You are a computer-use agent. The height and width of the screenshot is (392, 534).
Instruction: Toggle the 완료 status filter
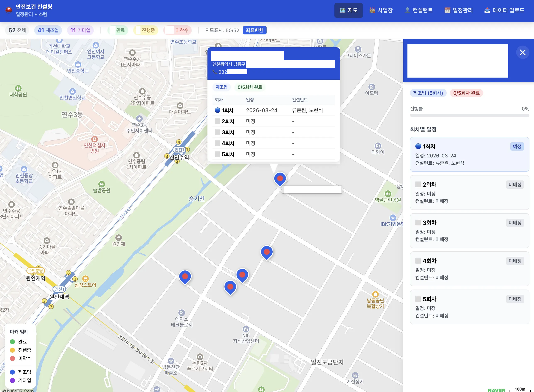coord(118,30)
